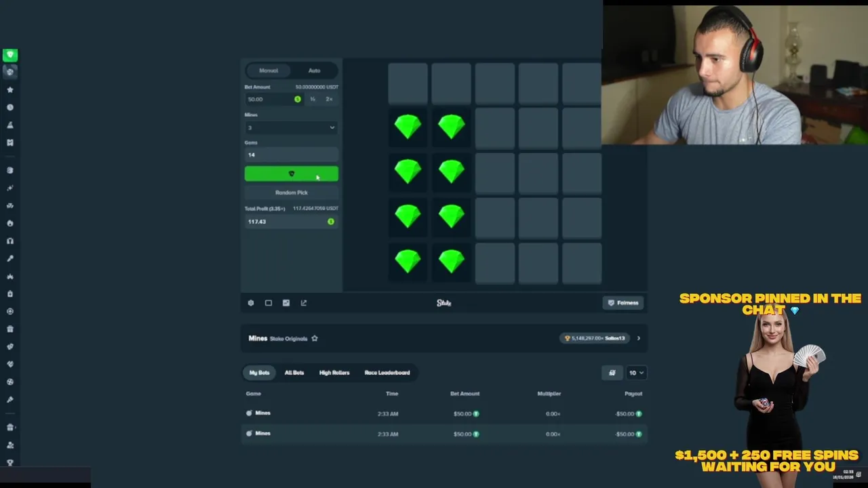The width and height of the screenshot is (868, 488).
Task: Select the High Rollers tab
Action: [334, 373]
